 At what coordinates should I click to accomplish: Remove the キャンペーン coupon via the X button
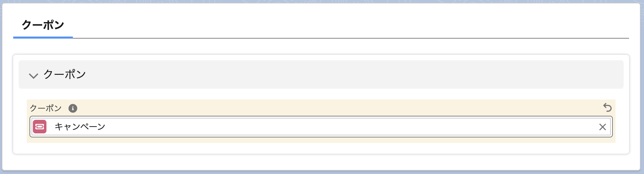pos(602,127)
